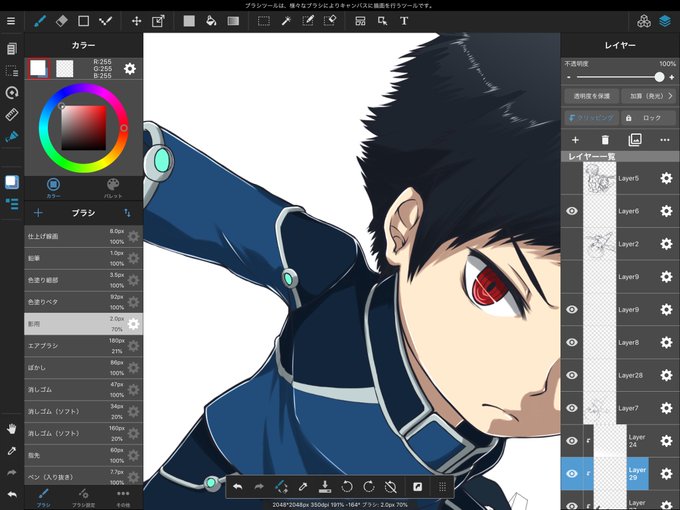Toggle the ロック layer lock
Screen dimensions: 680x510
pos(649,118)
